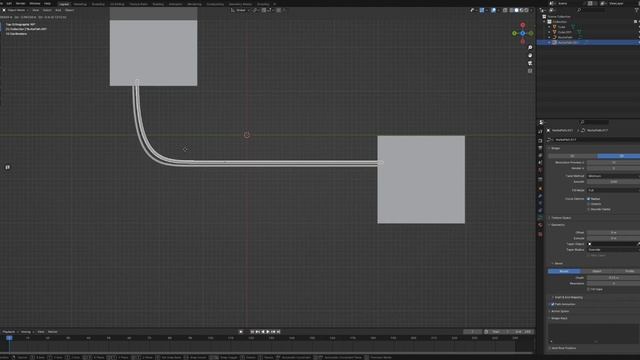The width and height of the screenshot is (640, 360).
Task: Open the Material properties tab
Action: tap(540, 225)
